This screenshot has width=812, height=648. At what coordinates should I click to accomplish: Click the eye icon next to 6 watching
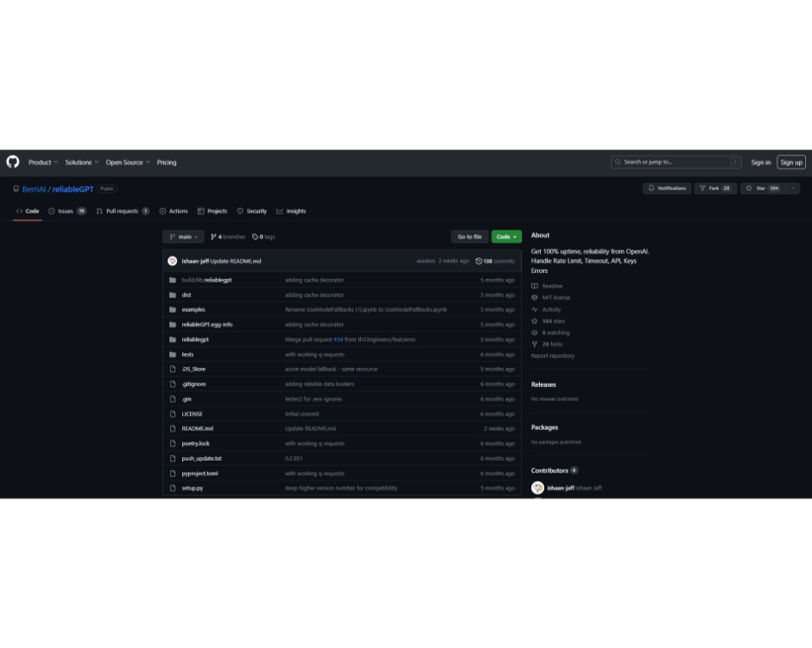[x=535, y=333]
